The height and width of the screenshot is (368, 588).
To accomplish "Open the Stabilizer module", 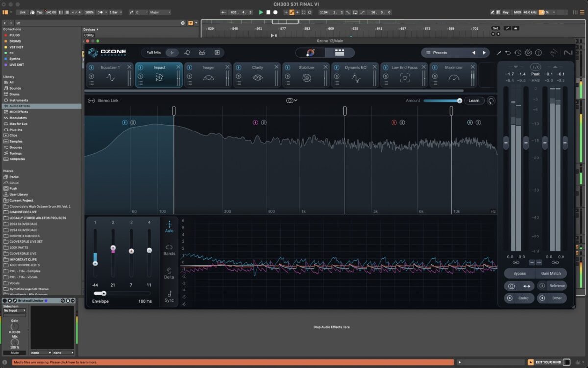I will (306, 78).
